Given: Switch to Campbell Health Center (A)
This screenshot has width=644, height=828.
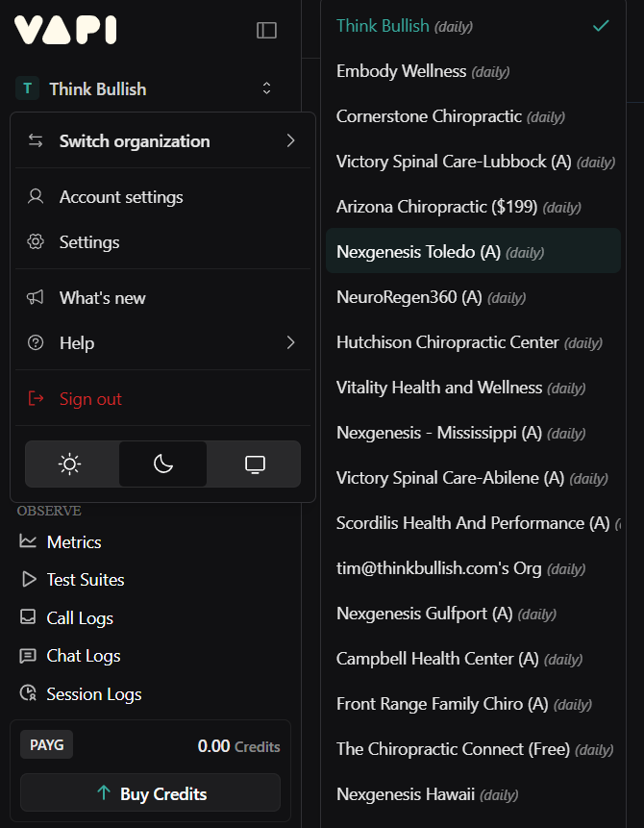Looking at the screenshot, I should click(473, 659).
